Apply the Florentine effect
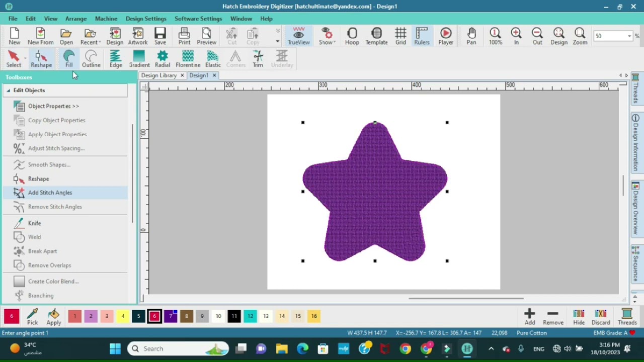Viewport: 644px width, 362px height. point(188,59)
